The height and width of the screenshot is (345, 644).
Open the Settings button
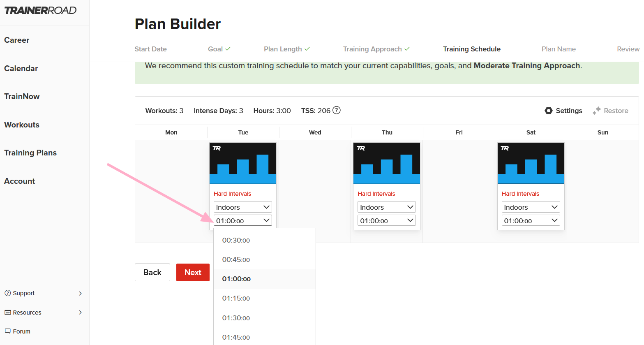[563, 111]
